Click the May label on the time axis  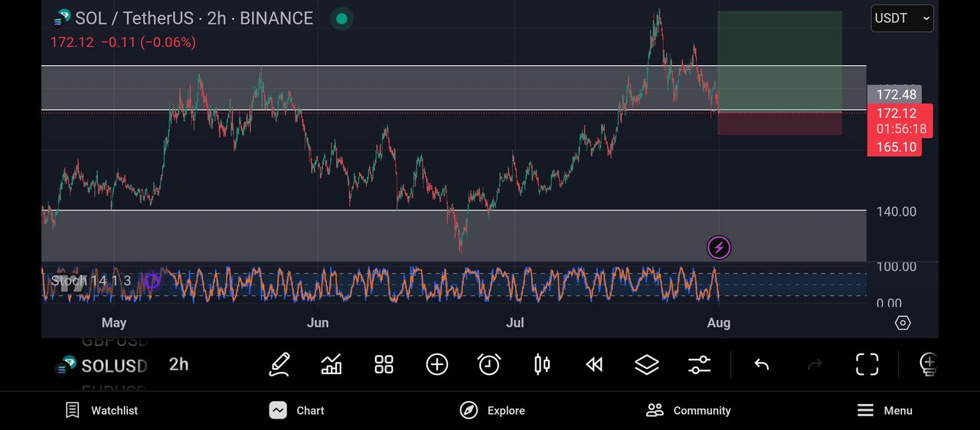click(x=114, y=323)
